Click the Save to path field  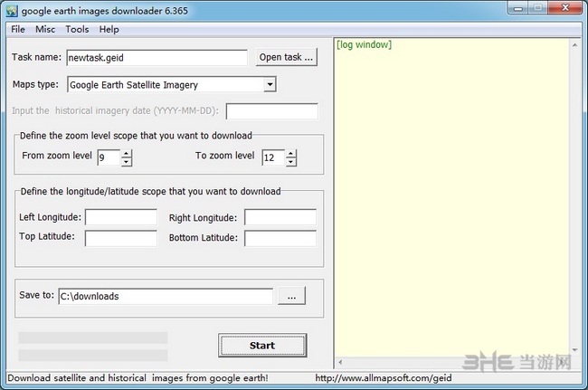(166, 296)
